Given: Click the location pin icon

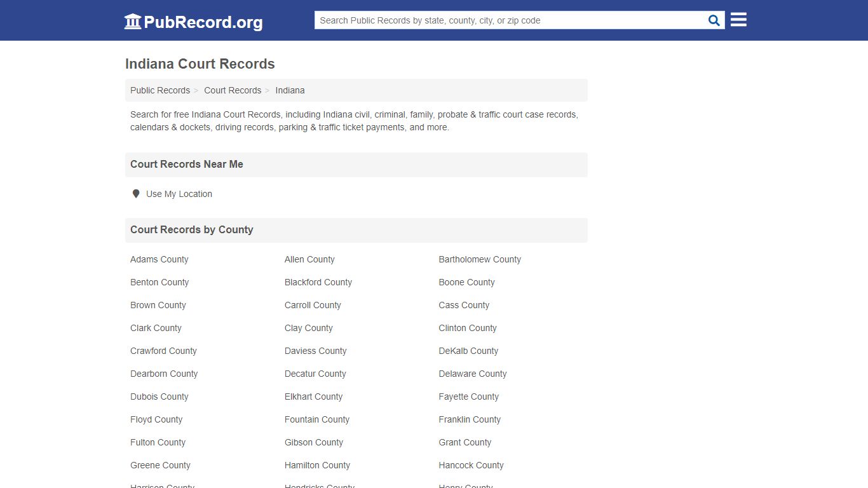Looking at the screenshot, I should coord(135,194).
